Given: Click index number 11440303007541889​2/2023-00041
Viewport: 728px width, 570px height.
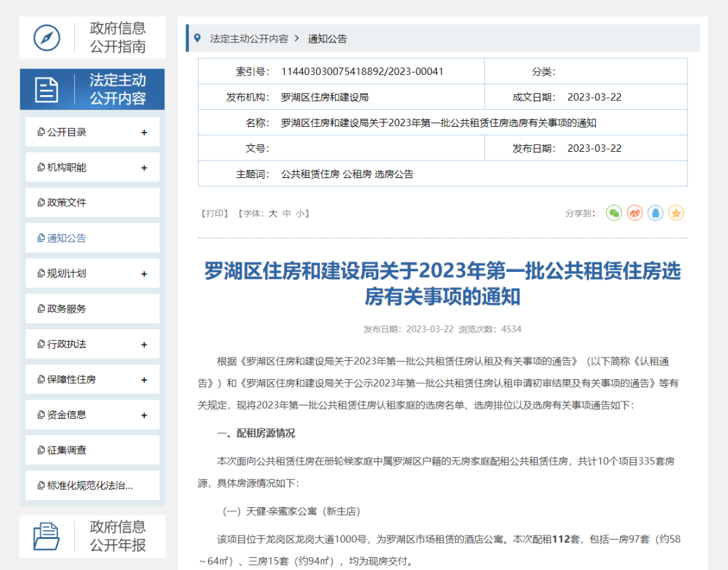Looking at the screenshot, I should coord(362,72).
